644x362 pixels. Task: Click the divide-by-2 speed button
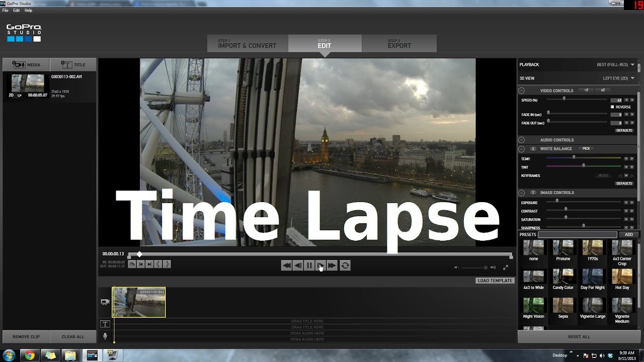pos(586,90)
